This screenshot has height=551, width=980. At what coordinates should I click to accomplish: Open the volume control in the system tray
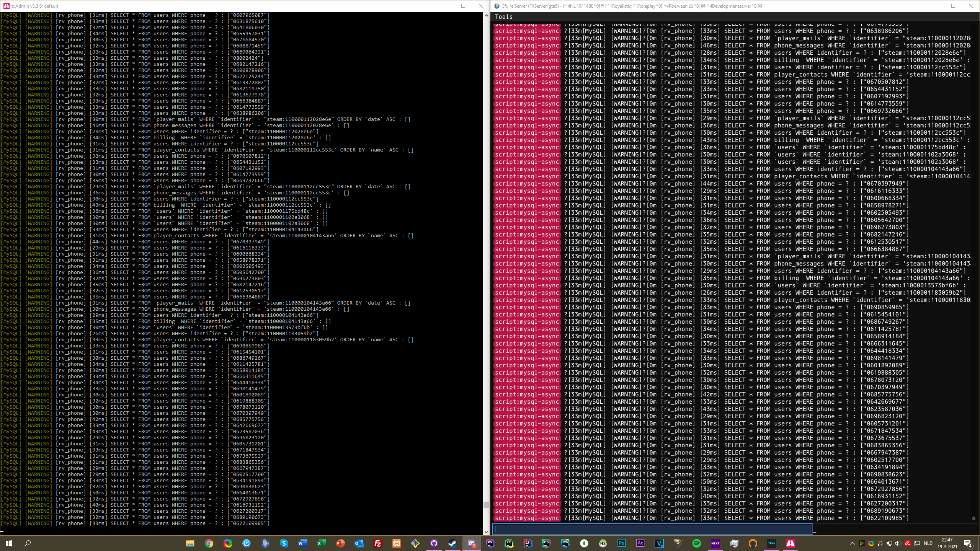pyautogui.click(x=898, y=543)
